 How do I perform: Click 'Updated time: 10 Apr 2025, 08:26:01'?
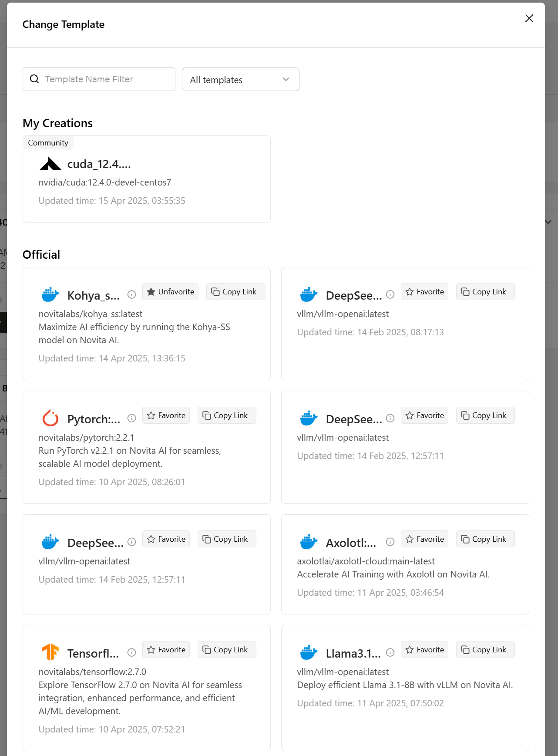(x=112, y=482)
